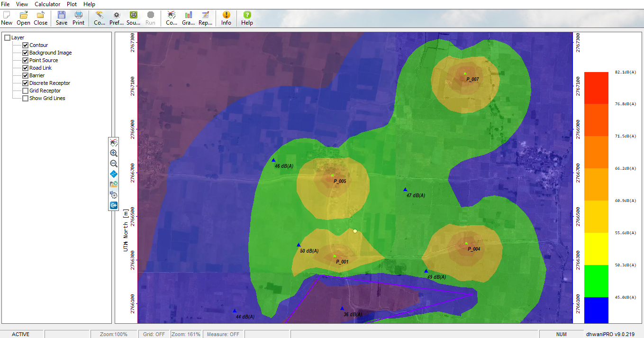Image resolution: width=644 pixels, height=338 pixels.
Task: Click the New project toolbar icon
Action: click(x=7, y=18)
